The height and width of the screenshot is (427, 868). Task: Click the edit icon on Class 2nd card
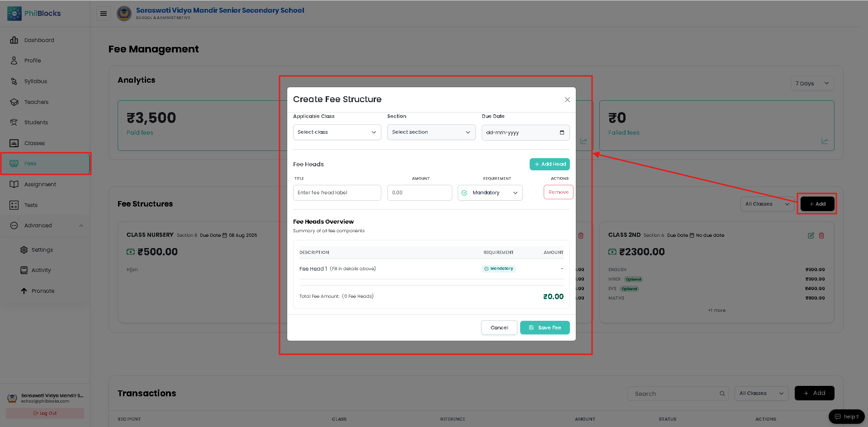pyautogui.click(x=811, y=235)
